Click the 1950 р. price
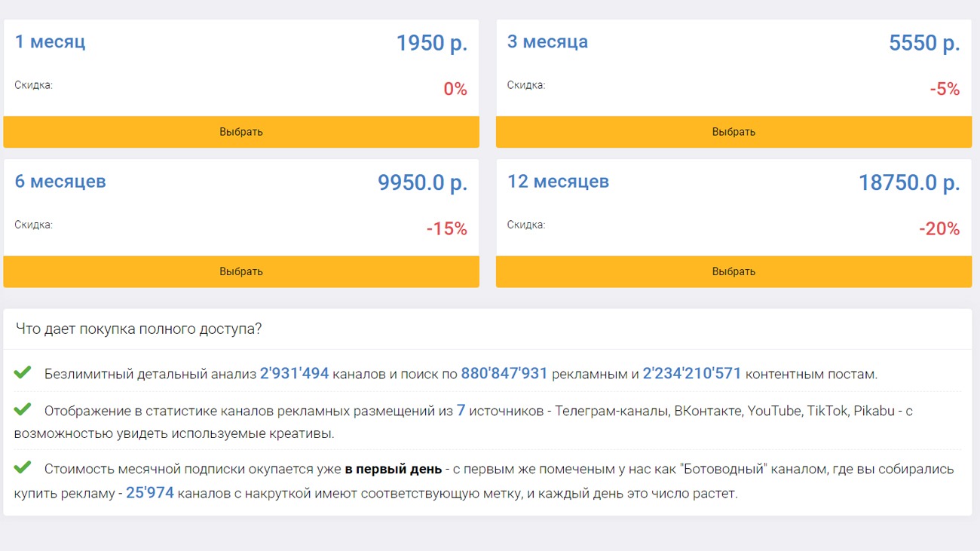 pos(432,44)
